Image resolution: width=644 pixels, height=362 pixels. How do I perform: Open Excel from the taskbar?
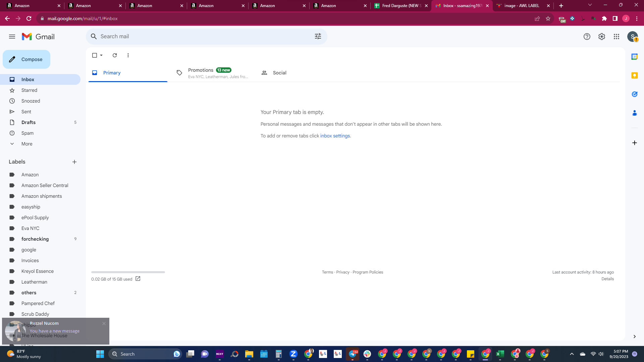pos(500,354)
